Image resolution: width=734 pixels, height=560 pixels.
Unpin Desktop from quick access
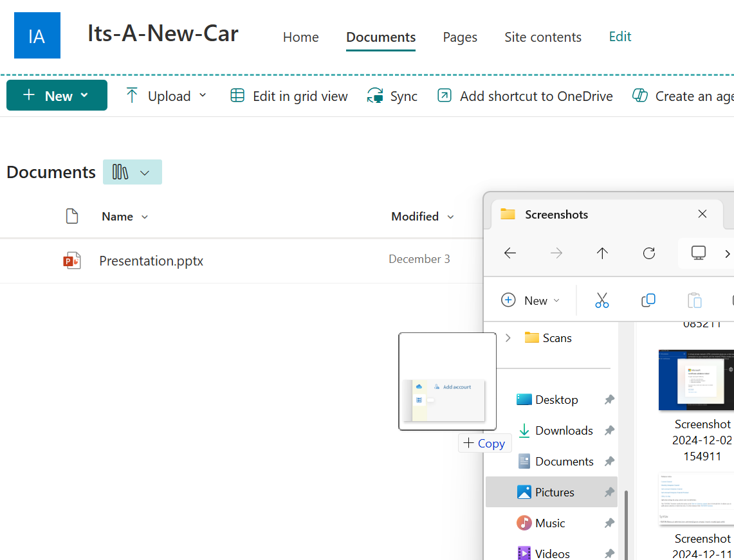(609, 399)
